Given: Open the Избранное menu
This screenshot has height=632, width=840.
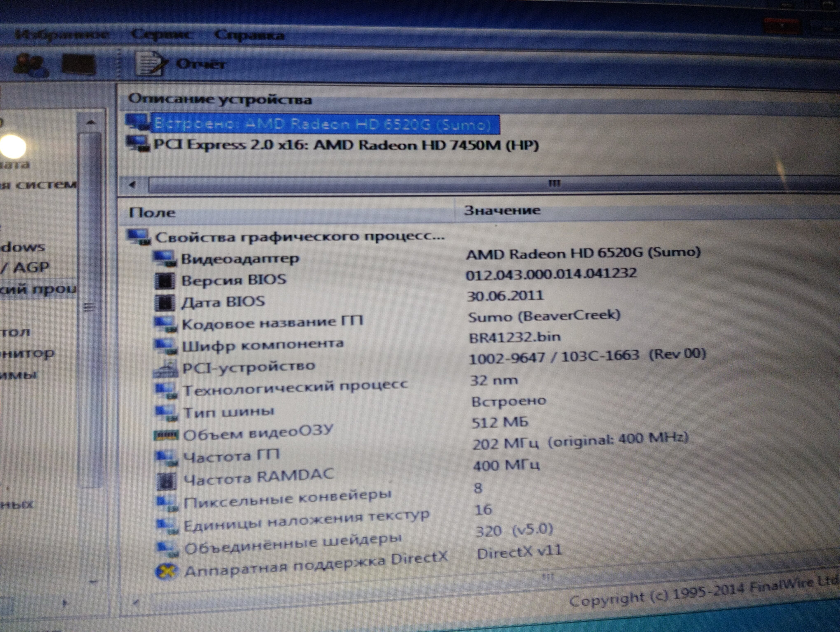Looking at the screenshot, I should (63, 35).
